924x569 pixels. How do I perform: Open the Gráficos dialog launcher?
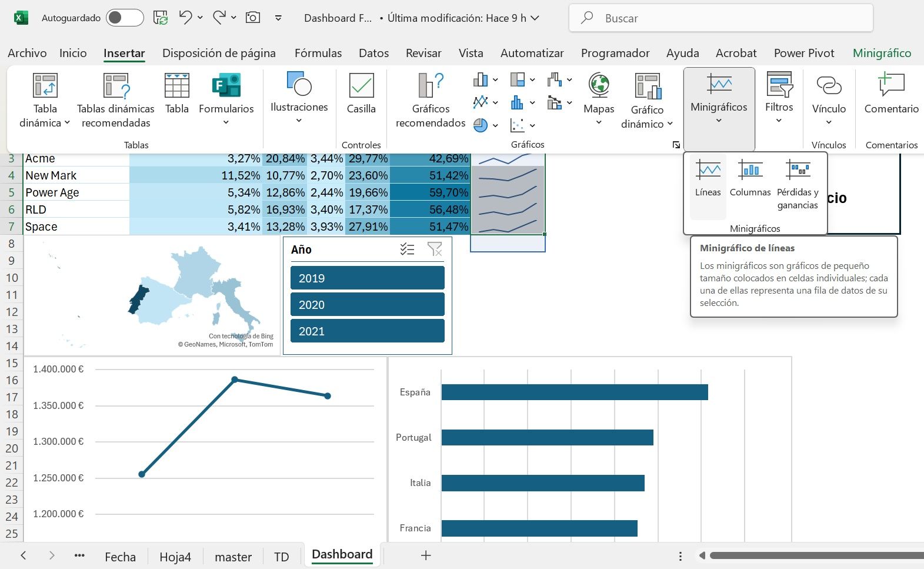(x=676, y=145)
